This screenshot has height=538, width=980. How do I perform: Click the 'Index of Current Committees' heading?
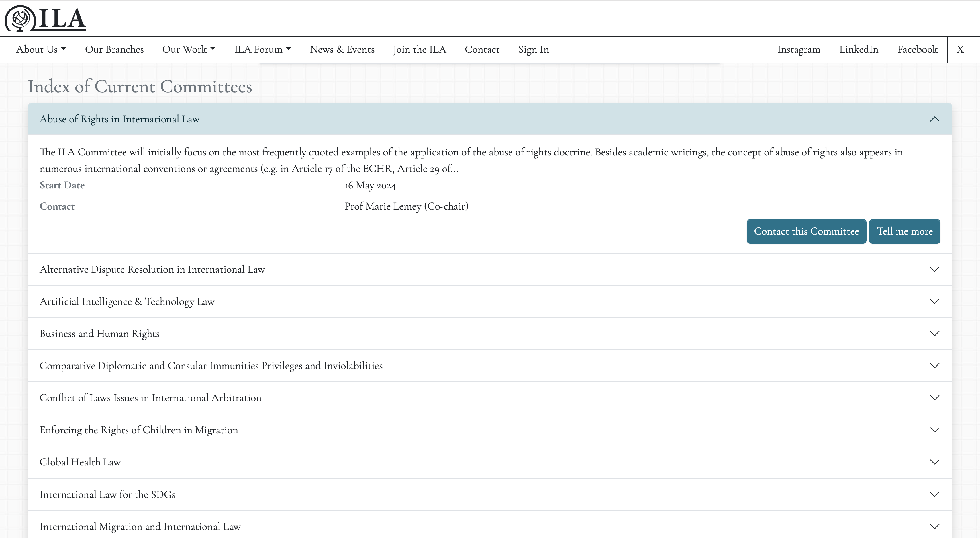(x=140, y=86)
